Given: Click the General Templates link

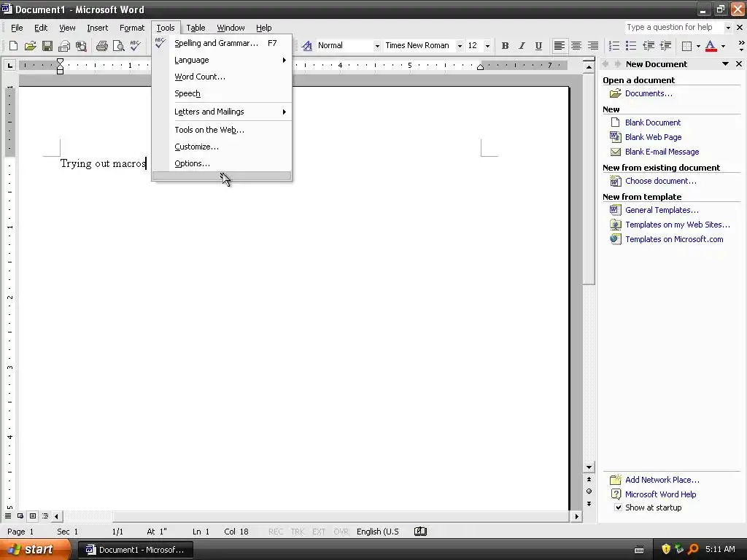Looking at the screenshot, I should tap(662, 210).
